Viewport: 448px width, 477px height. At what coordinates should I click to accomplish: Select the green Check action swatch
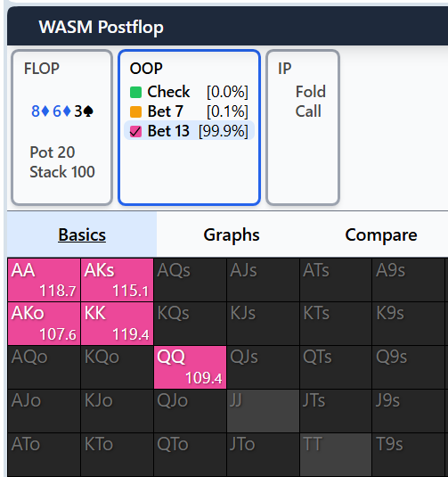[135, 92]
